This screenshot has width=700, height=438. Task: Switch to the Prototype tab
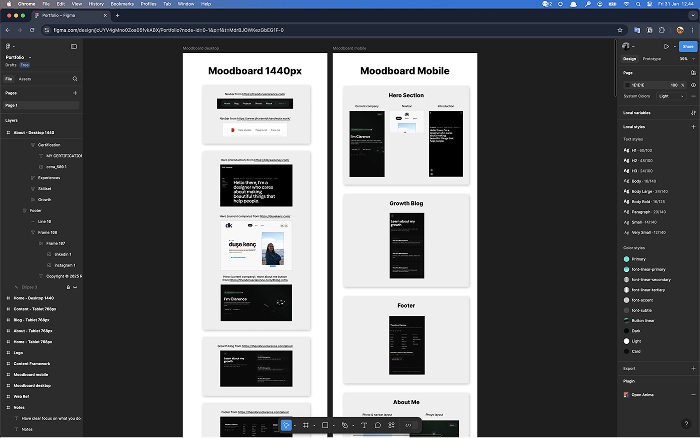click(651, 59)
